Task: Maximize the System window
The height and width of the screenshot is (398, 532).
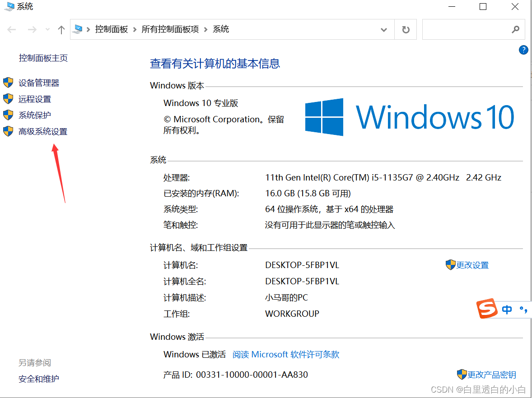Action: pos(483,6)
